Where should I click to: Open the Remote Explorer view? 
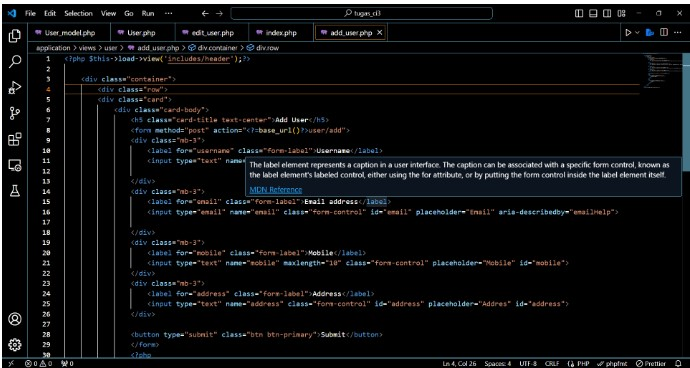tap(15, 165)
